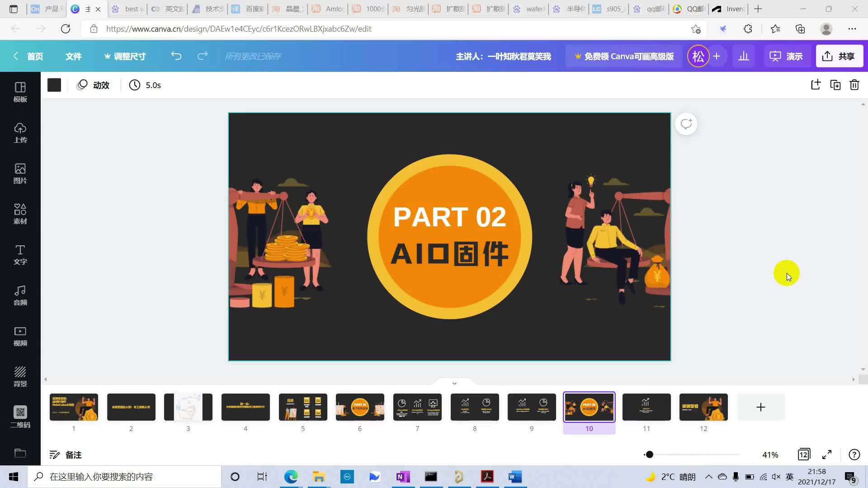Viewport: 868px width, 488px height.
Task: Select page 1 thumbnail
Action: point(74,407)
